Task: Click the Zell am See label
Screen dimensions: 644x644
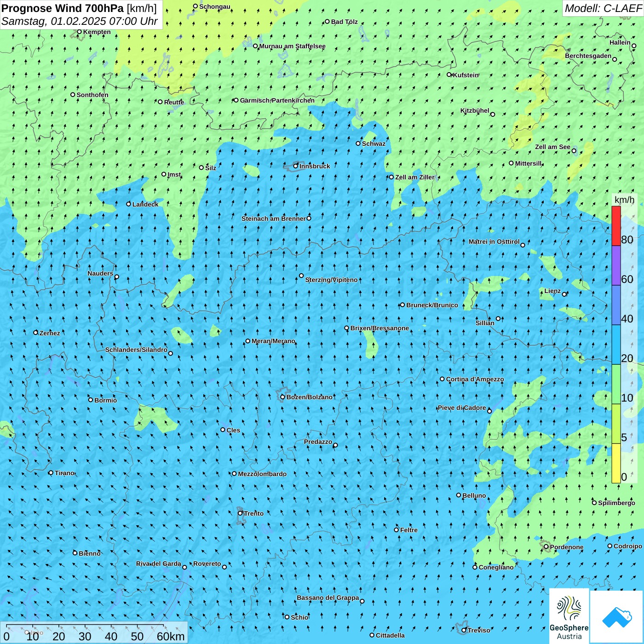Action: point(552,147)
